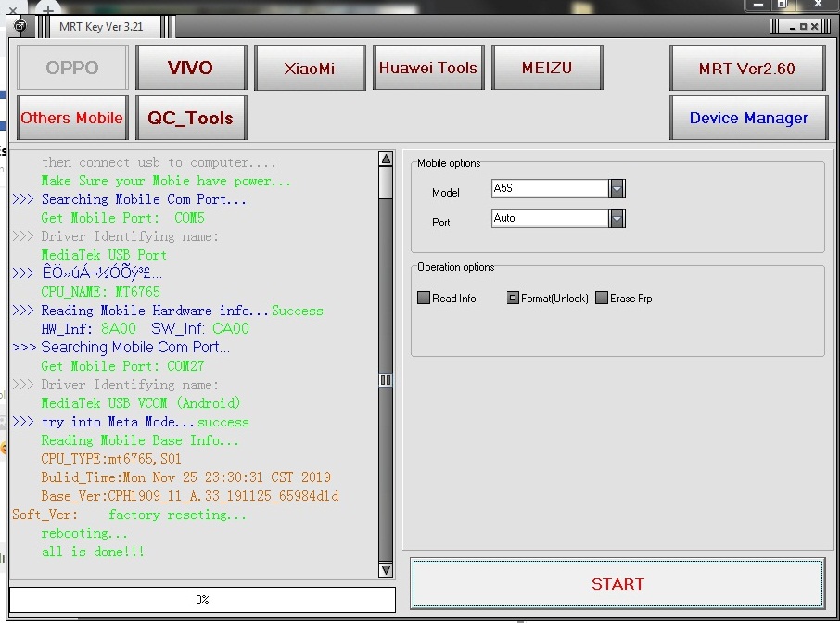Click the MRT Key app icon in title bar
The image size is (840, 623).
coord(19,26)
